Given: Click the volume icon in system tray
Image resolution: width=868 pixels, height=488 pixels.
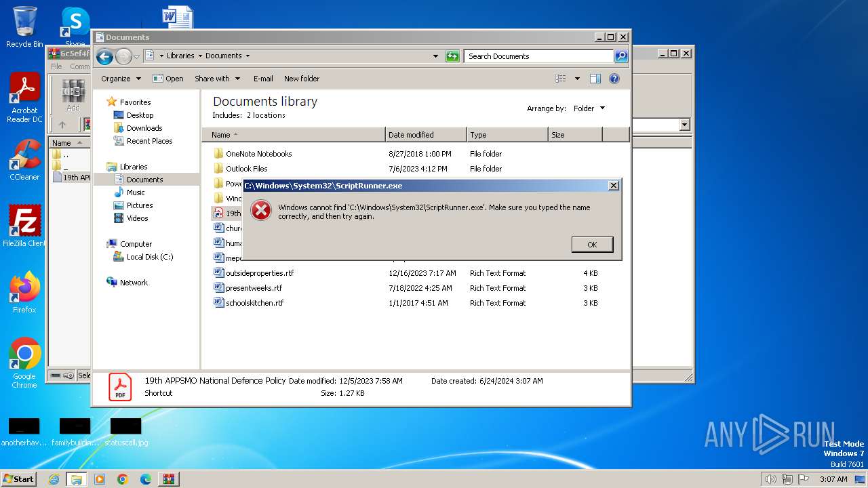Looking at the screenshot, I should click(x=770, y=479).
